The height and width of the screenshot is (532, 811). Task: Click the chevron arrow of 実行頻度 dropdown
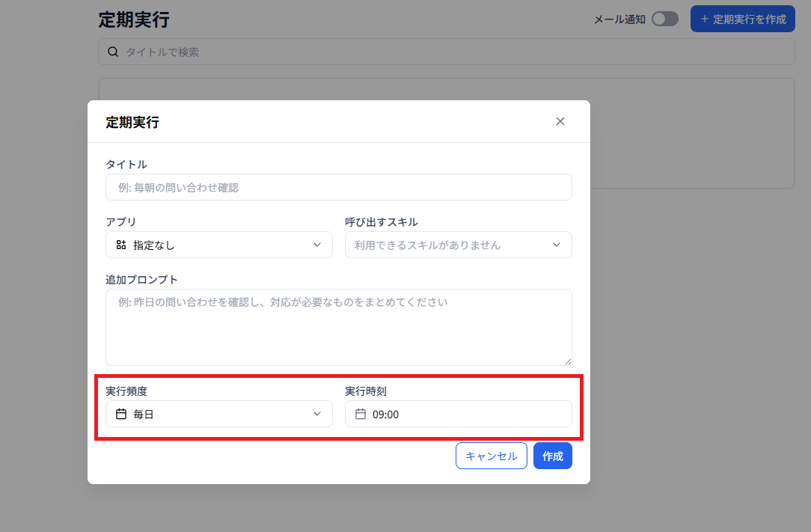coord(317,414)
